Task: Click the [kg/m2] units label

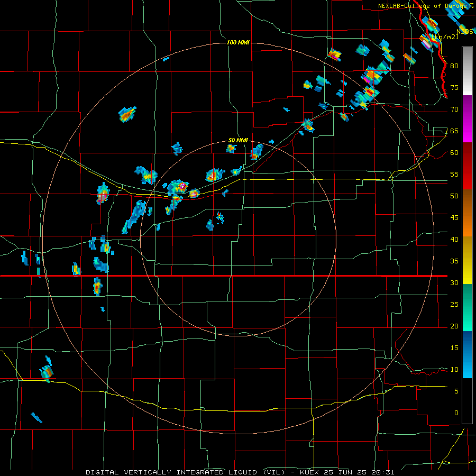Action: click(x=445, y=36)
